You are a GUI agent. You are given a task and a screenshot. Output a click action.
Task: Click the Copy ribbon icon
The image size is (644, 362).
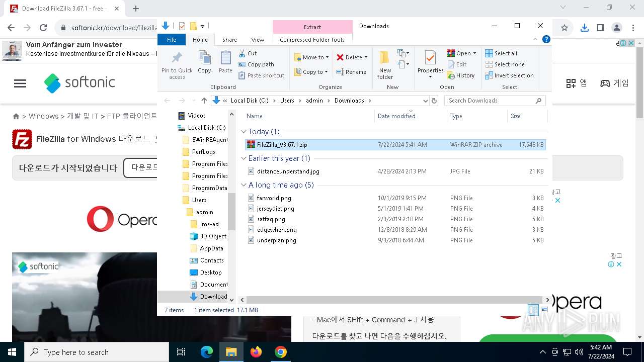click(x=204, y=58)
